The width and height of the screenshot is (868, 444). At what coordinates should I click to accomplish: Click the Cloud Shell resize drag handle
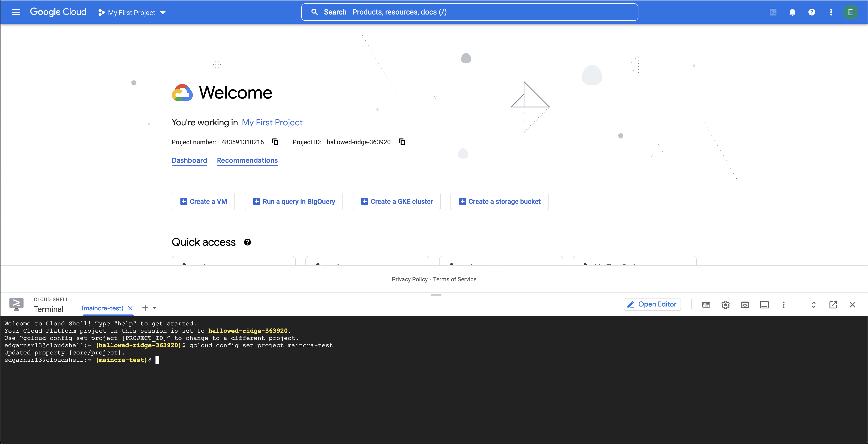436,295
